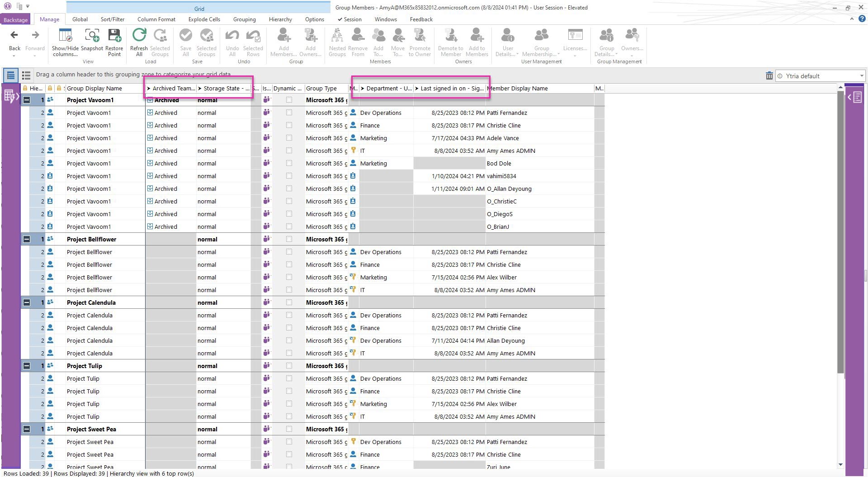Open the Ytria default view dropdown
The height and width of the screenshot is (477, 868).
coord(861,76)
